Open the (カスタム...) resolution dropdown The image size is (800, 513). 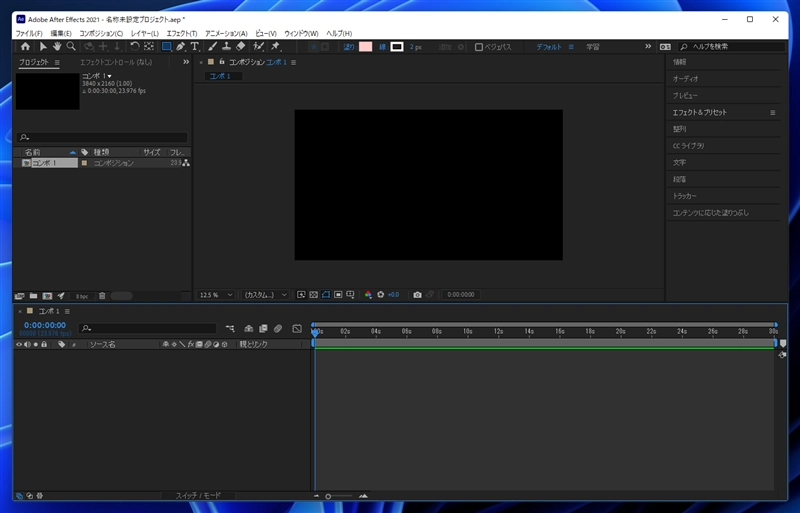point(266,295)
